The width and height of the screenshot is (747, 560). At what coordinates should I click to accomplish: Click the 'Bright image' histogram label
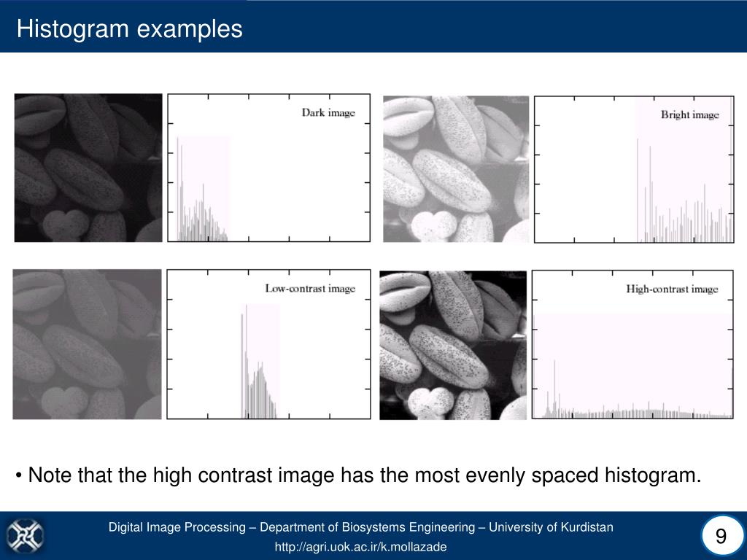pos(690,114)
